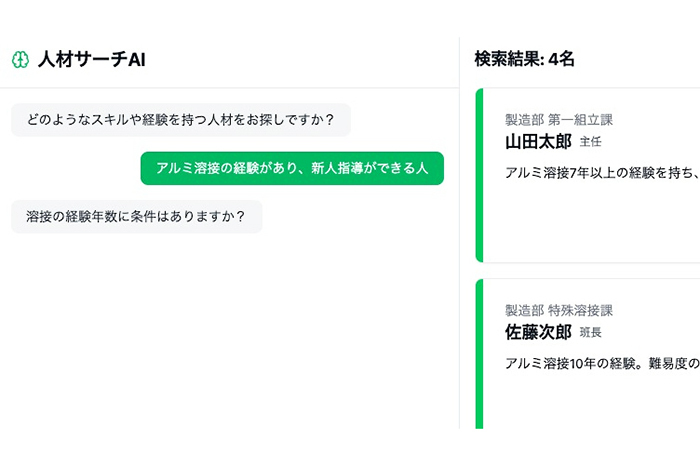Image resolution: width=700 pixels, height=466 pixels.
Task: Click 製造部 第一組立課 department label
Action: tap(558, 120)
